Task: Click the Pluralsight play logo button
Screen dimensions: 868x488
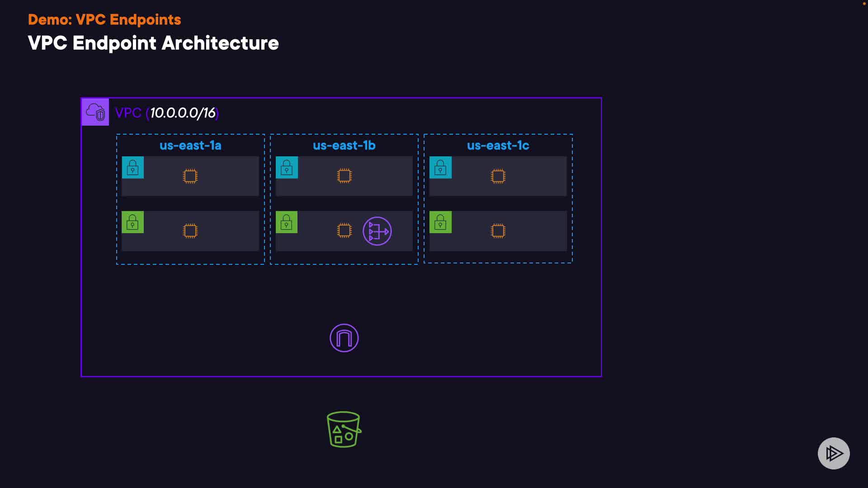Action: (x=834, y=453)
